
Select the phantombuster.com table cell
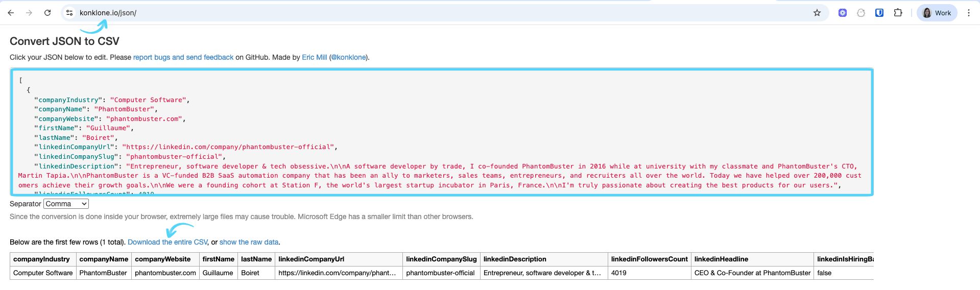coord(165,273)
